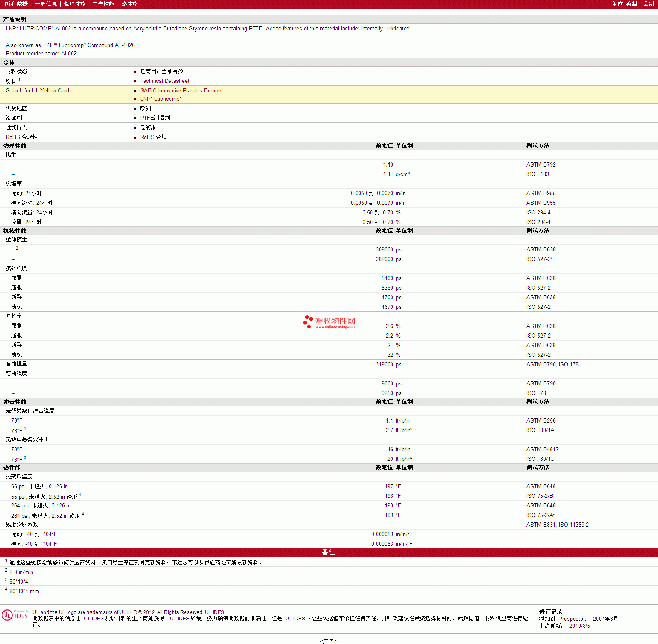
Task: Switch to the 力学性能 tab
Action: (x=103, y=4)
